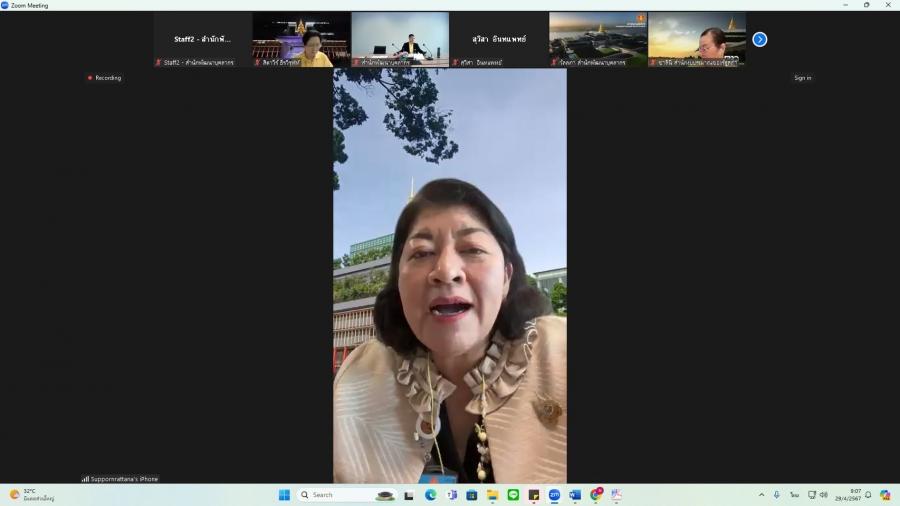Viewport: 900px width, 506px height.
Task: Expand the hidden system tray icons
Action: [761, 495]
